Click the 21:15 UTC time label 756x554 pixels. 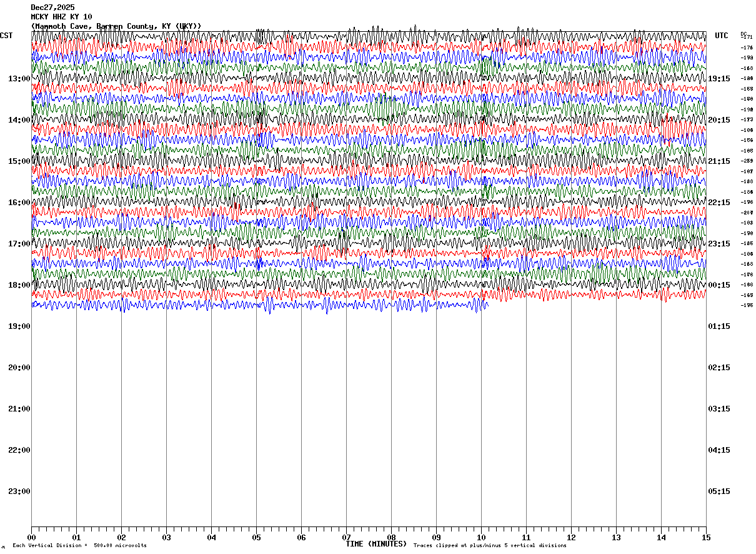click(x=719, y=161)
